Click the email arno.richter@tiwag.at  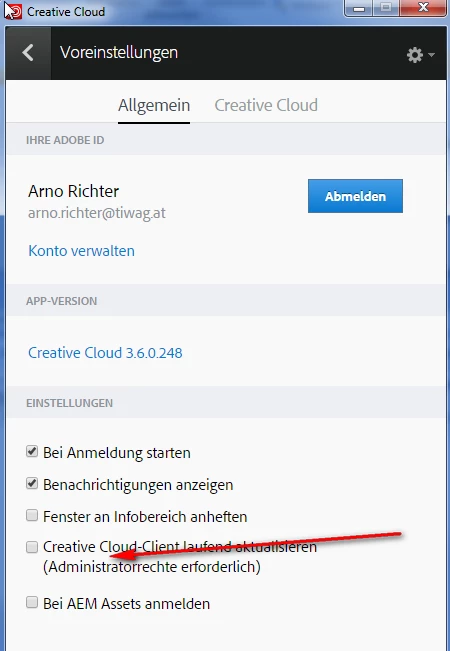coord(97,213)
